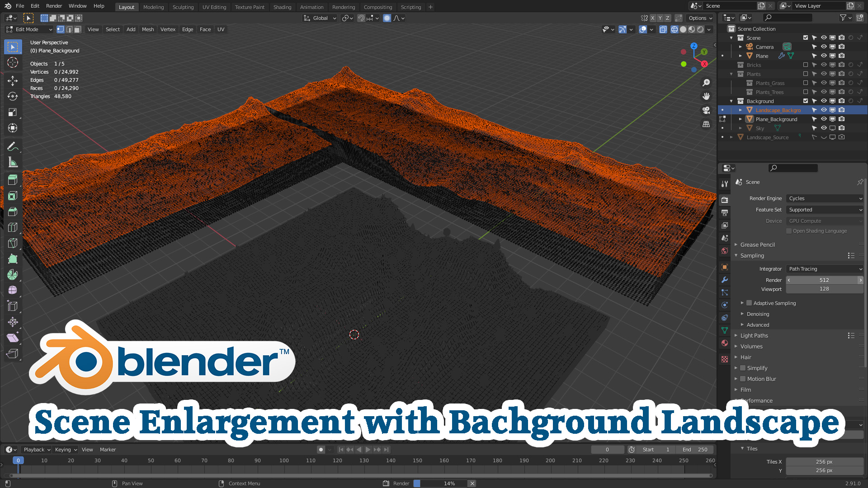Select the Spin tool
Viewport: 868px width, 488px height.
click(13, 275)
